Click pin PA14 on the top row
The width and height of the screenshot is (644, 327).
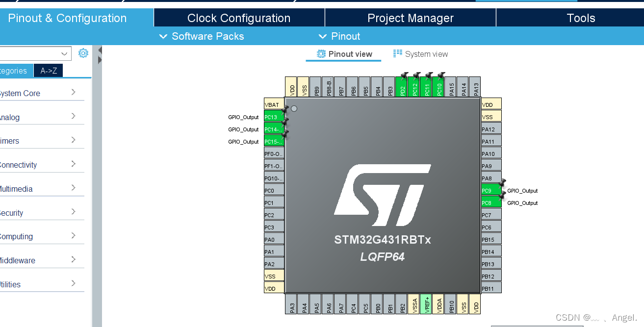coord(463,87)
